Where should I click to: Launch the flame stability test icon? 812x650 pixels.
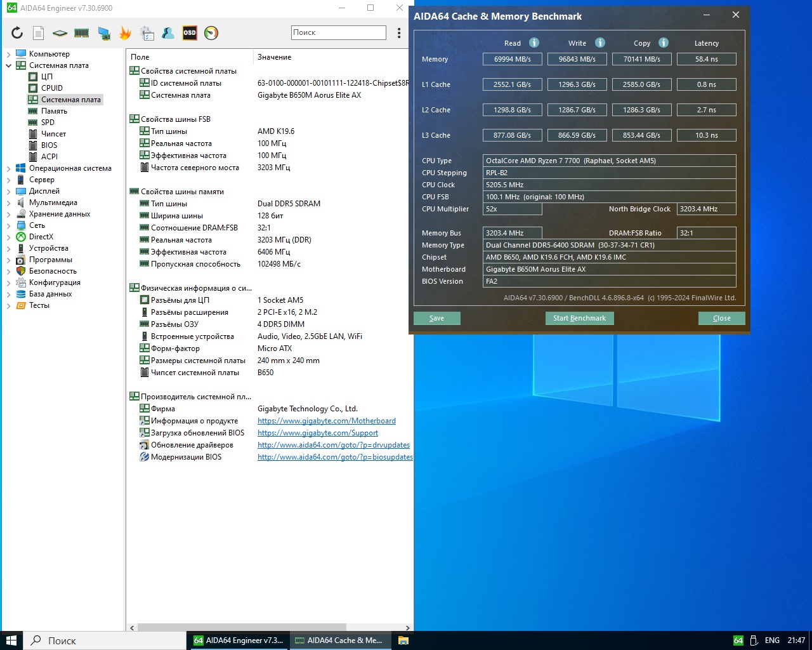coord(125,33)
